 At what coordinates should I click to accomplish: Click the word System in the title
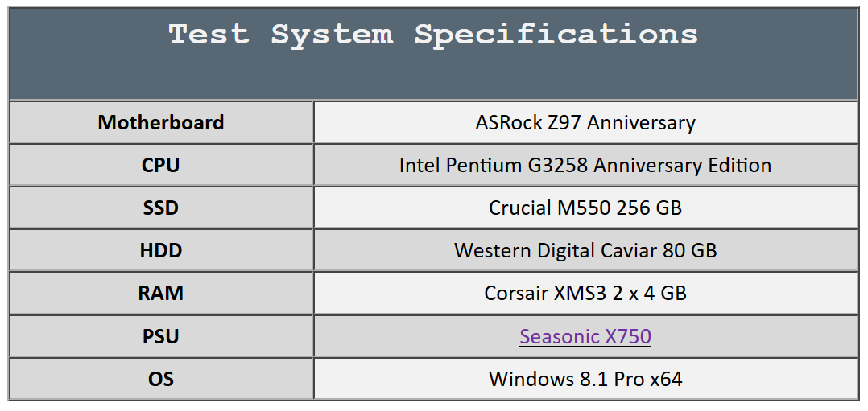pyautogui.click(x=332, y=36)
